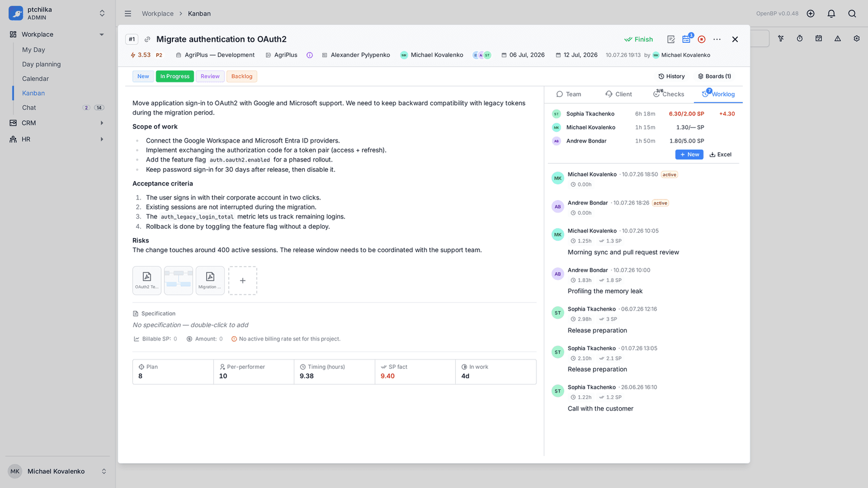Change the start date 06 Jul, 2026
868x488 pixels.
point(523,55)
